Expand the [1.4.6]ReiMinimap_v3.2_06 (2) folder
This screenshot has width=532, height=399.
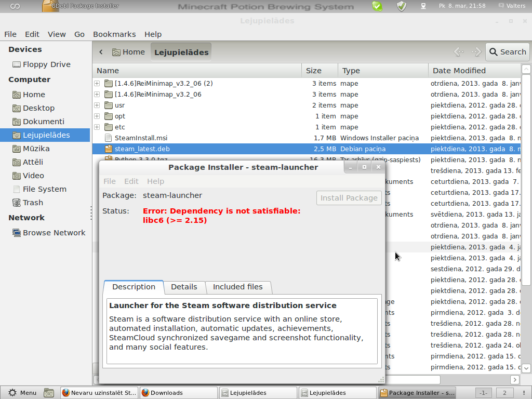coord(97,84)
